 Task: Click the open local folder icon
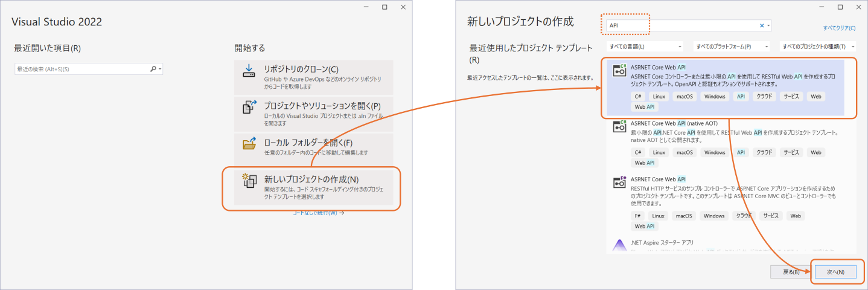tap(249, 144)
